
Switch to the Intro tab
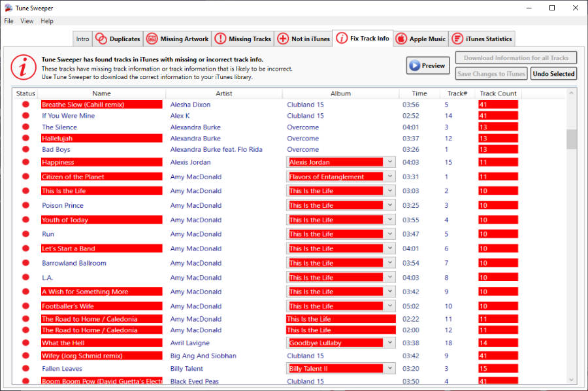click(x=82, y=39)
